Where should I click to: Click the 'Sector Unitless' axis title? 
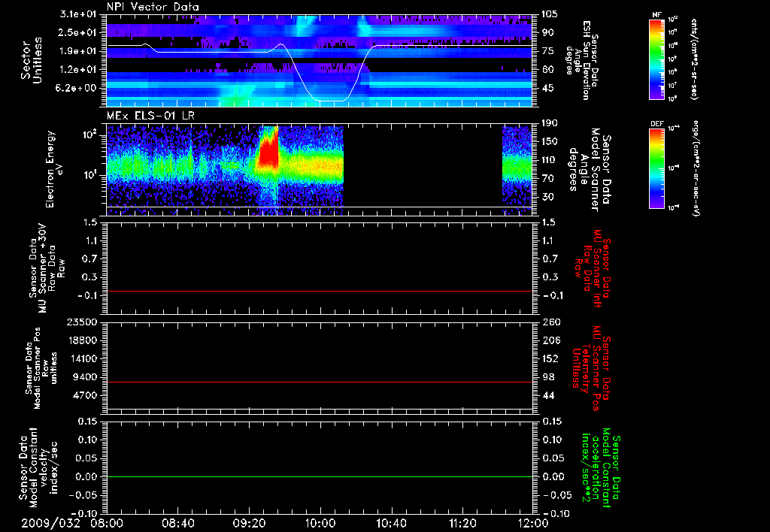click(32, 60)
